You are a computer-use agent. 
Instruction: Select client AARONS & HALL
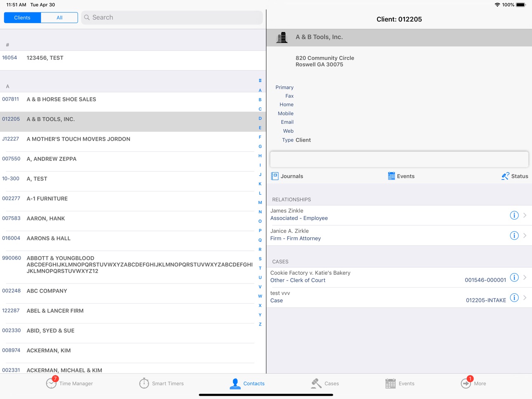click(133, 241)
